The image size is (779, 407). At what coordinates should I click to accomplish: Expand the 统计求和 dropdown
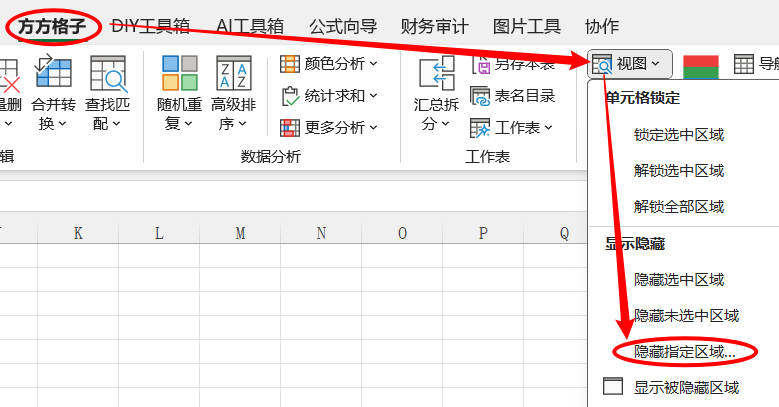(329, 96)
